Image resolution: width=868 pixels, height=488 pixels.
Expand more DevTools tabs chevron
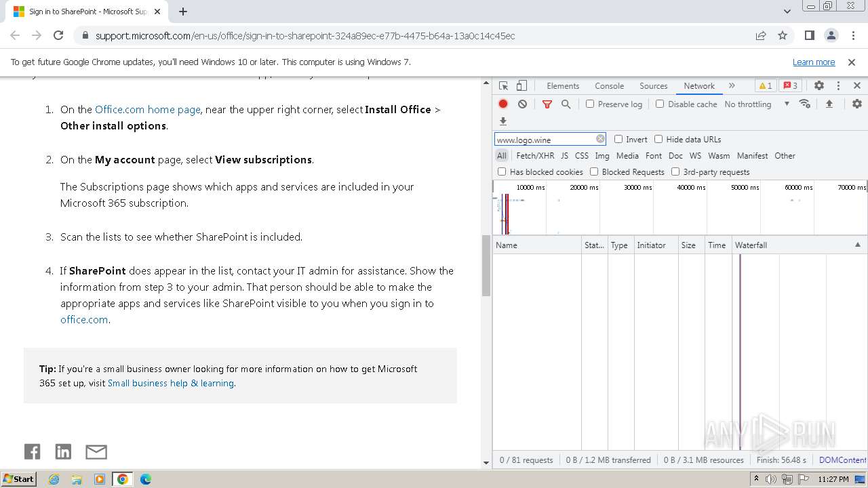(x=732, y=86)
